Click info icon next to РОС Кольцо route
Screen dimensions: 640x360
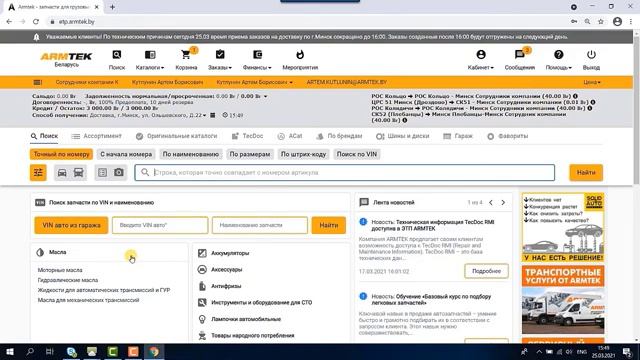coord(575,96)
